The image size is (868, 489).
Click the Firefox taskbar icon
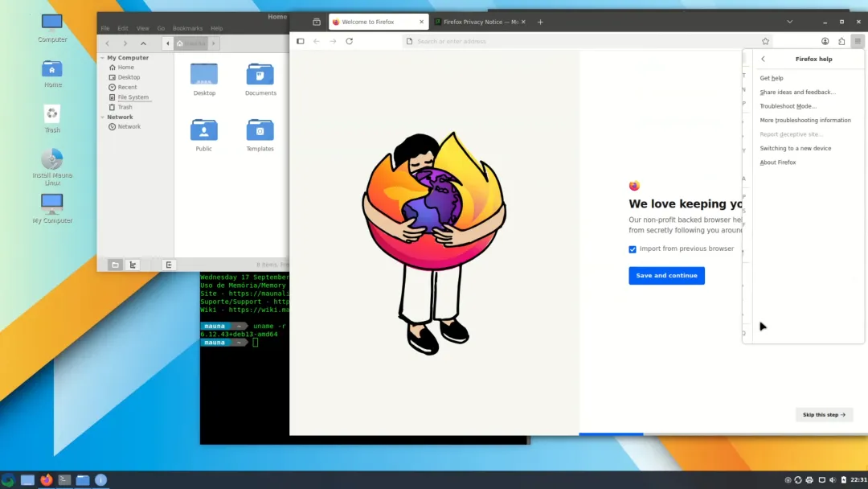[x=47, y=479]
